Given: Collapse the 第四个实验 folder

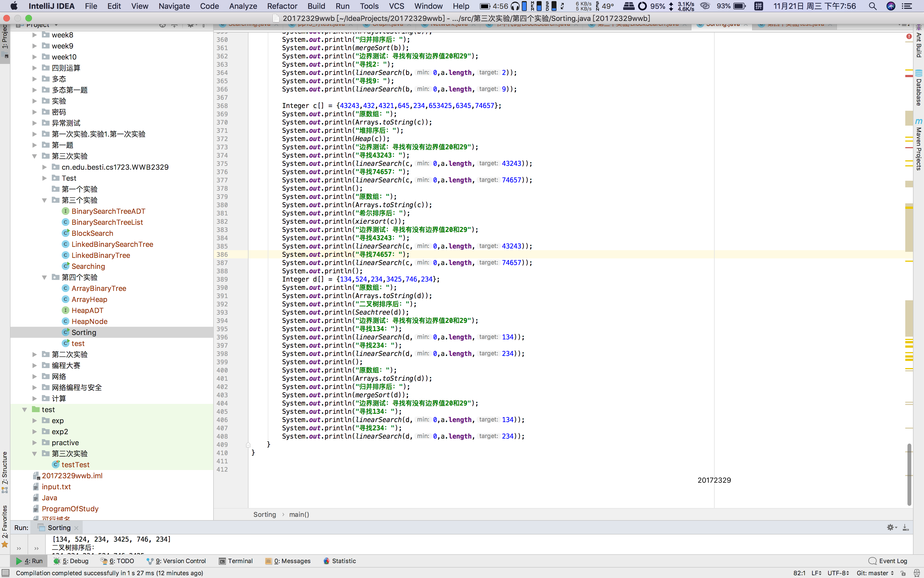Looking at the screenshot, I should coord(44,277).
